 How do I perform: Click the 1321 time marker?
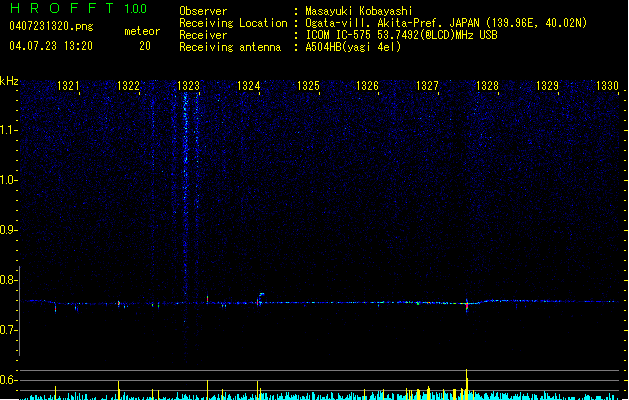(x=68, y=86)
